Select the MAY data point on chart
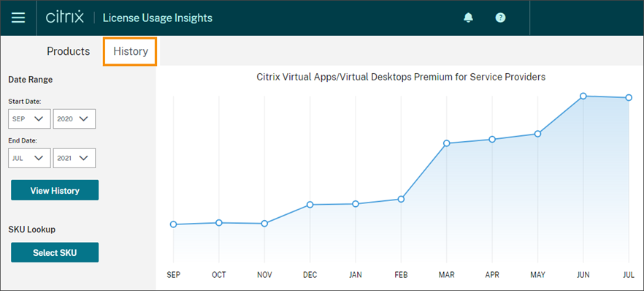Image resolution: width=644 pixels, height=291 pixels. 537,134
